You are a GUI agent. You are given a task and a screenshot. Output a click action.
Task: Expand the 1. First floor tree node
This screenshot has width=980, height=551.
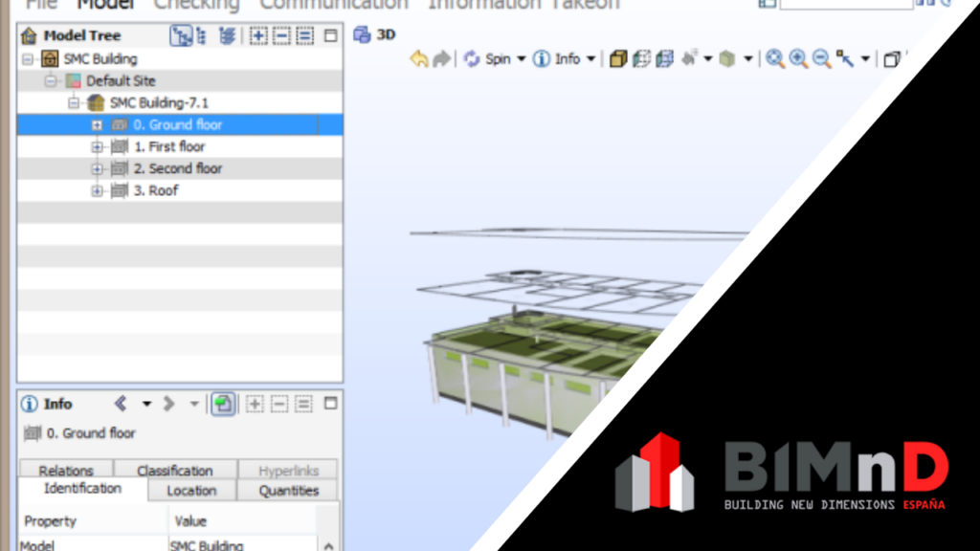tap(97, 147)
